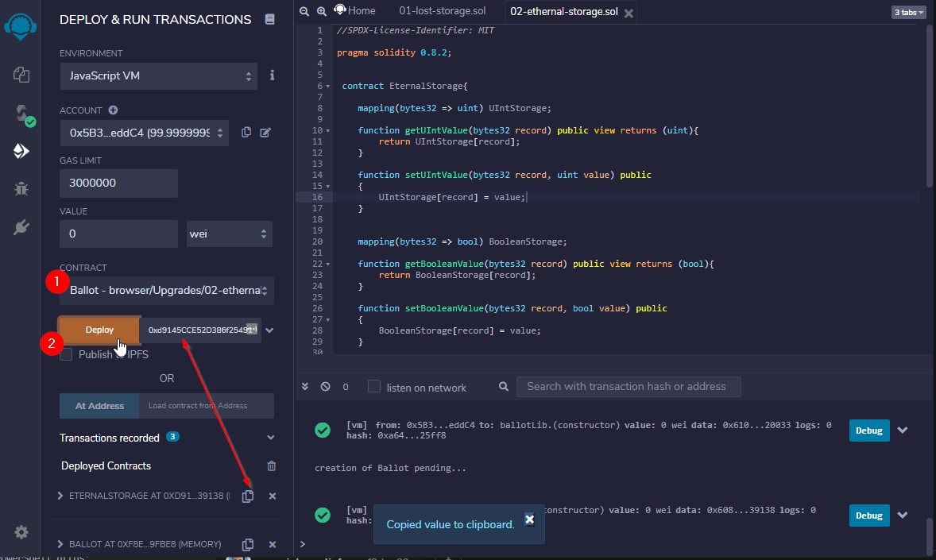Open the 3 tabs dropdown

click(908, 13)
